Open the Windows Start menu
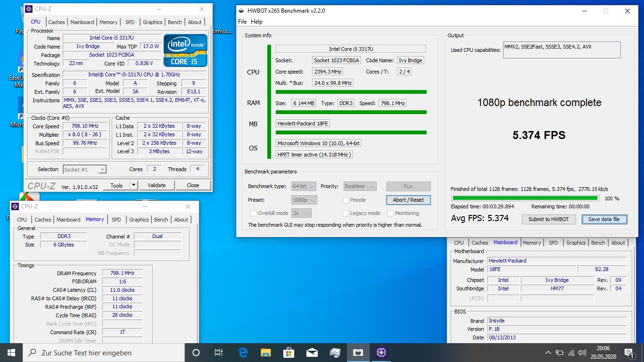644x362 pixels. tap(11, 352)
